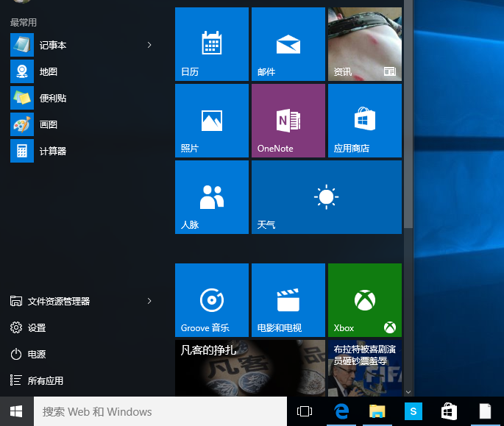Expand the 记事本 jump list arrow

click(x=149, y=45)
